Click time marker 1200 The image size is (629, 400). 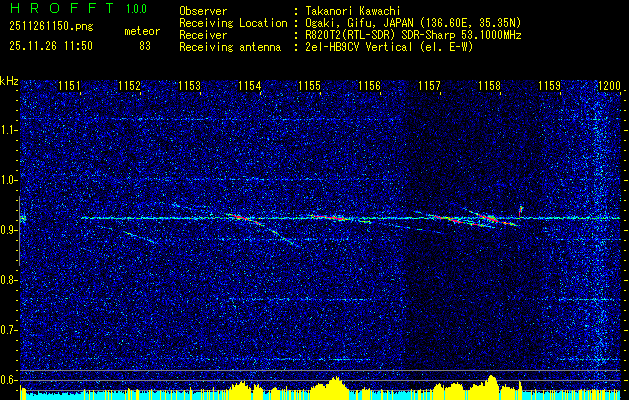[x=609, y=85]
